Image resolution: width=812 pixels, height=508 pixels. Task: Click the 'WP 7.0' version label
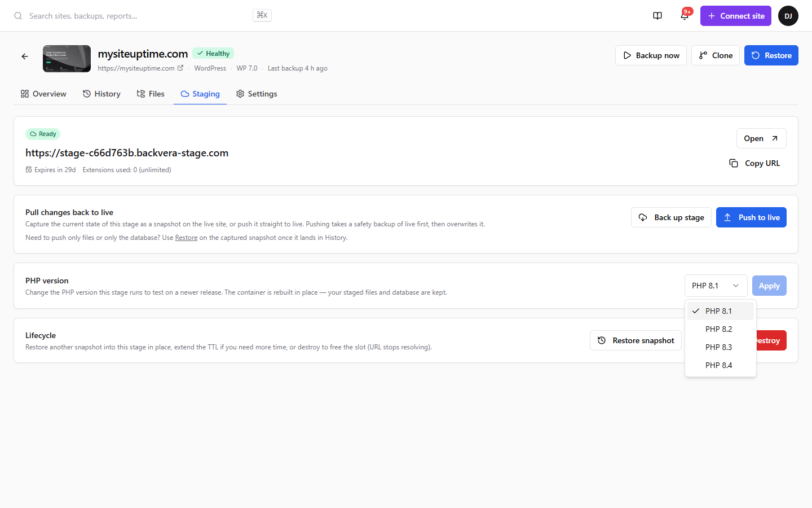click(247, 68)
